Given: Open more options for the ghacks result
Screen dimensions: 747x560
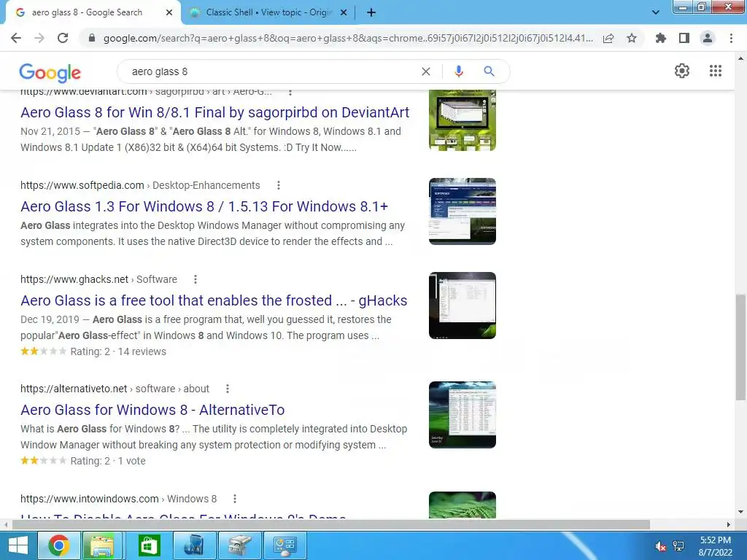Looking at the screenshot, I should (196, 279).
